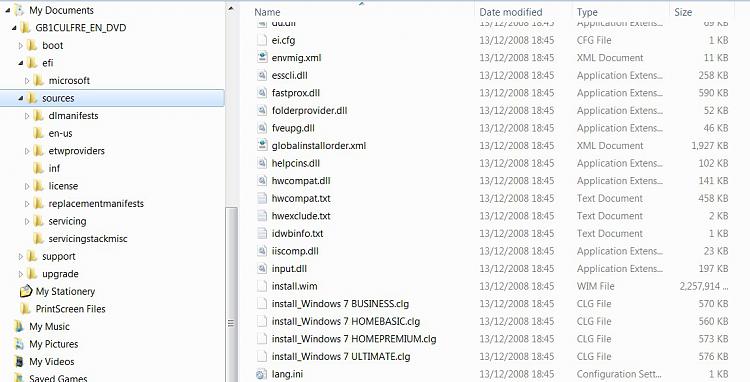Select the servicingstackmisc folder in tree
This screenshot has width=750, height=382.
tap(88, 239)
